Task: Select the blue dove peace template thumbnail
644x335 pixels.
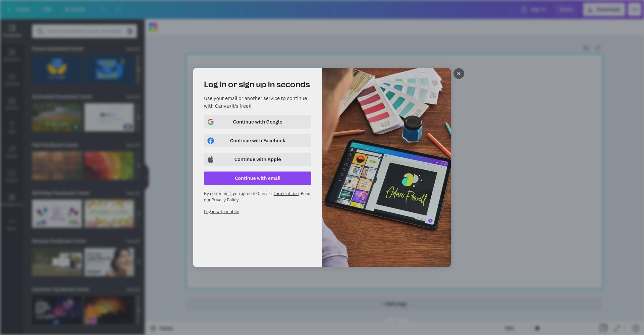Action: (x=109, y=69)
